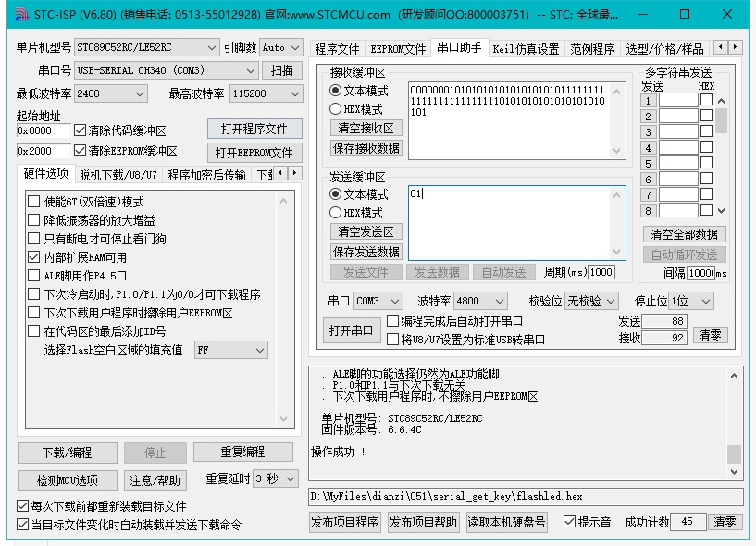The width and height of the screenshot is (756, 546).
Task: Click the multi-string send list scrollbar thumb
Action: (721, 120)
